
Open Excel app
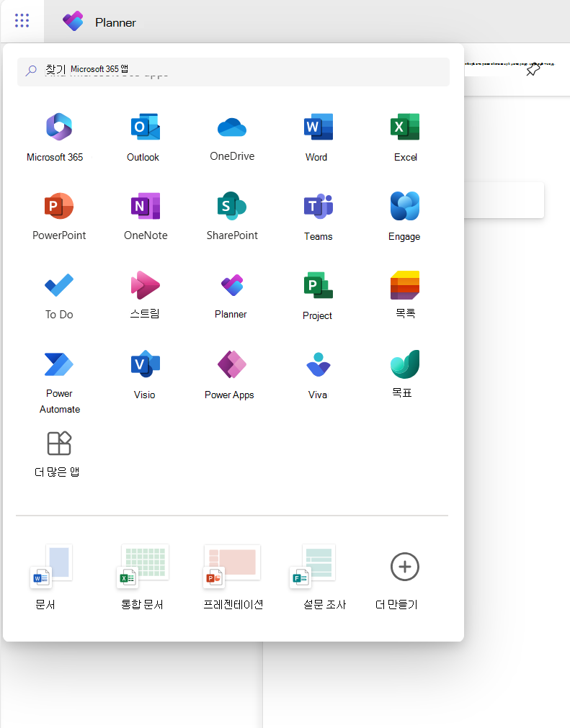405,137
